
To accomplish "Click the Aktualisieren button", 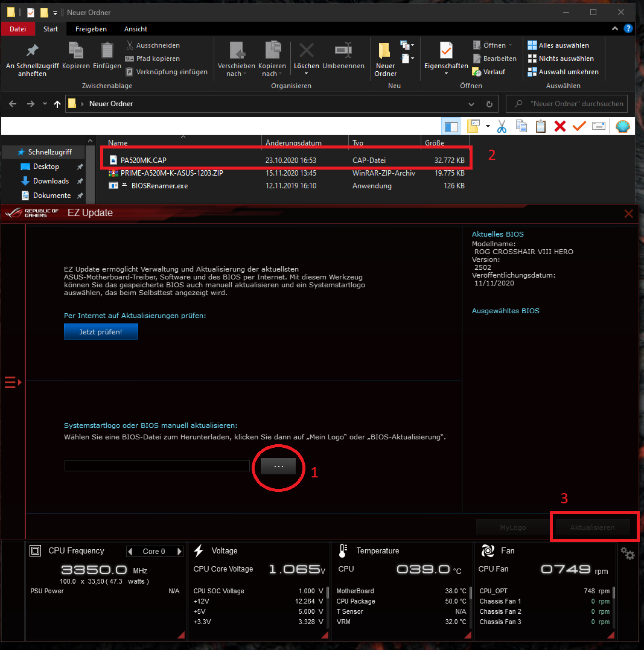I will click(x=592, y=527).
